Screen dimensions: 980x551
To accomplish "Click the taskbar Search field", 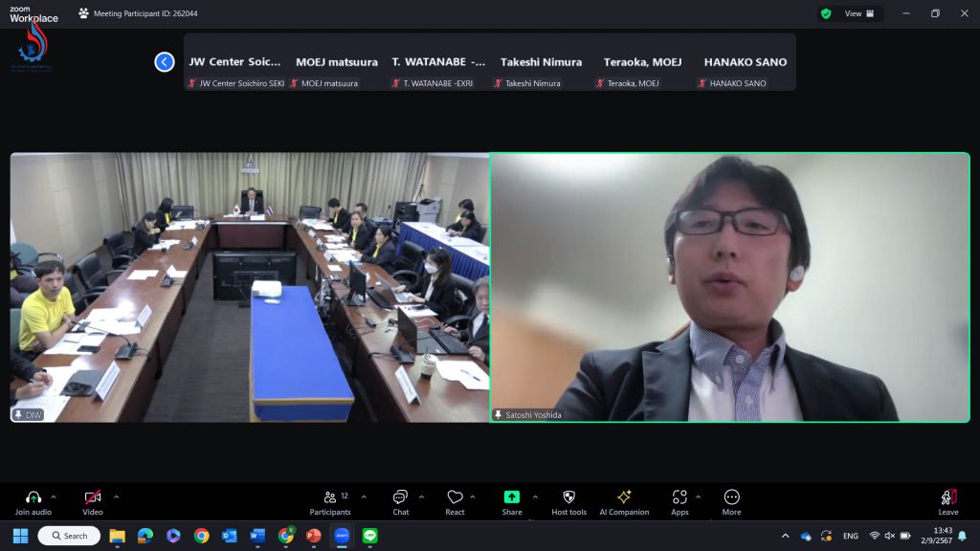I will pyautogui.click(x=67, y=536).
